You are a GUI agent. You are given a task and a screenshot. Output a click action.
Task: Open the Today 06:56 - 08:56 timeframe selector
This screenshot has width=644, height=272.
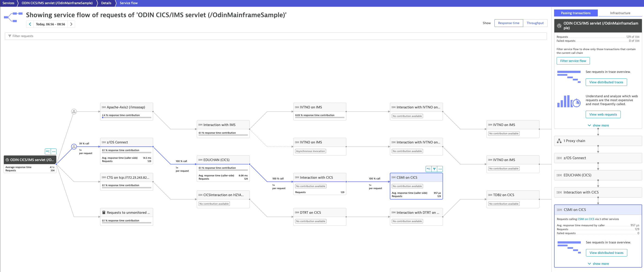50,24
